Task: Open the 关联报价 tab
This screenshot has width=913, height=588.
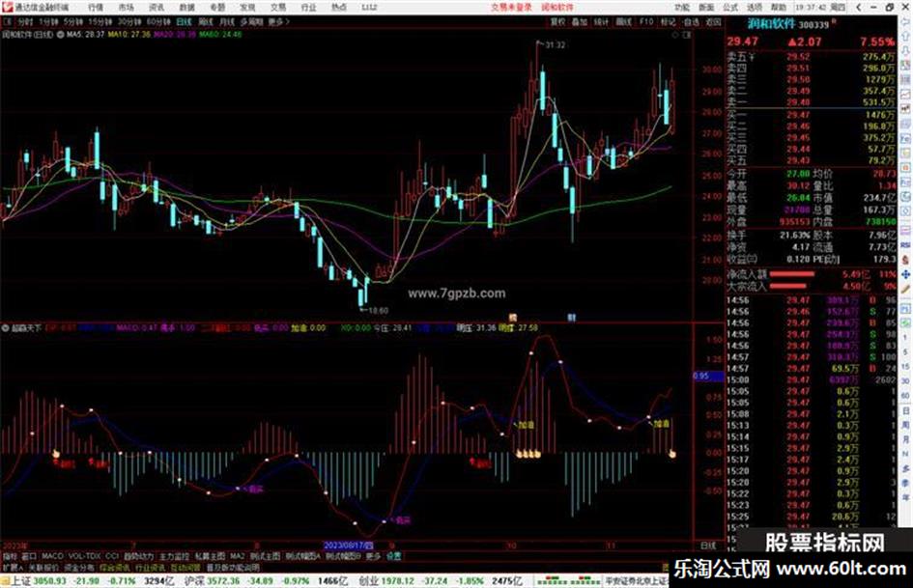Action: [43, 568]
